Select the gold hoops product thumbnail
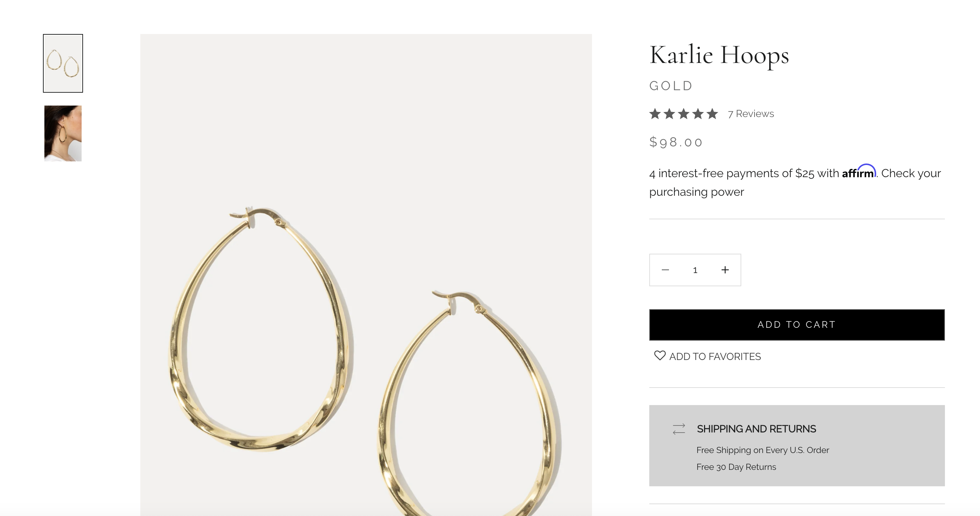Viewport: 980px width, 516px height. point(63,63)
